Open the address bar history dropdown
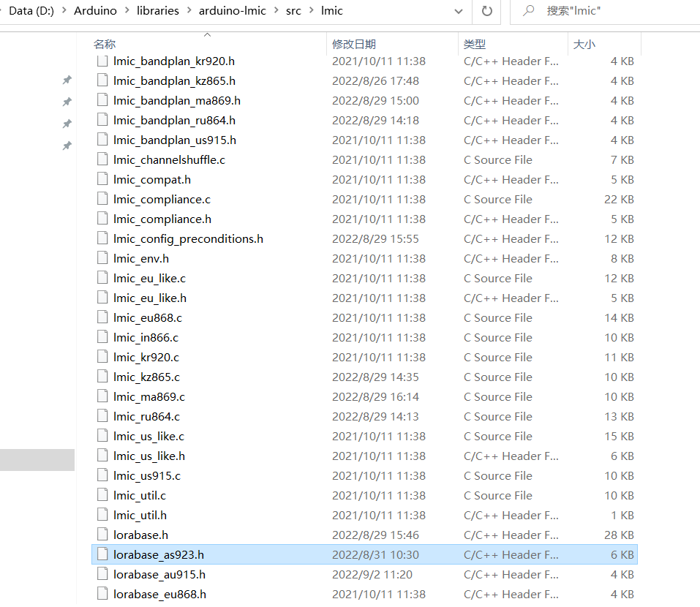The image size is (700, 607). click(459, 11)
